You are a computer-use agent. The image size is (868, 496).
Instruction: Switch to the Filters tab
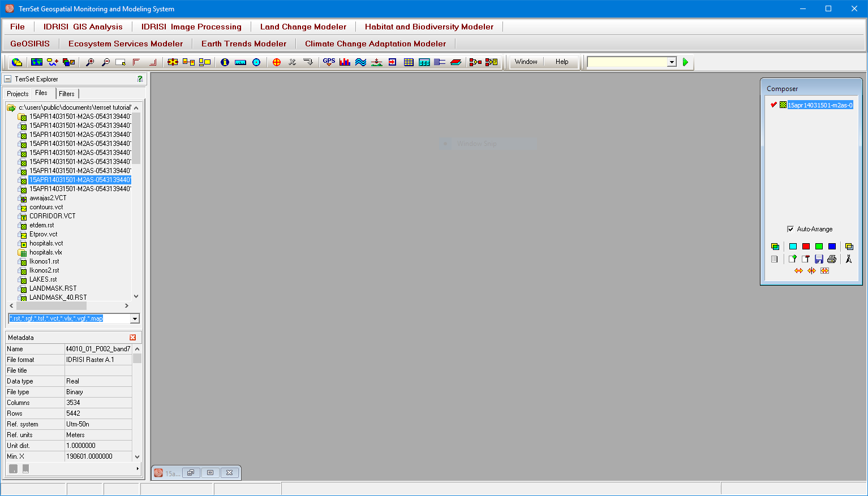point(66,94)
